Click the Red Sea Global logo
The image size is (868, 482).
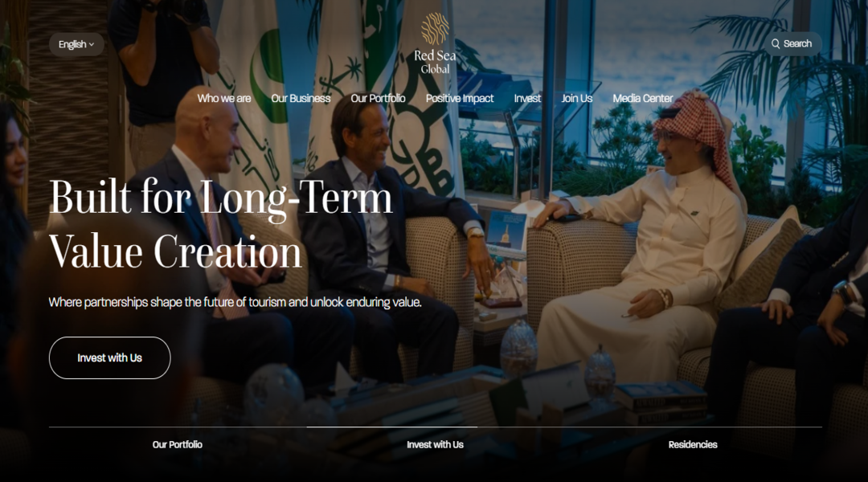(435, 43)
